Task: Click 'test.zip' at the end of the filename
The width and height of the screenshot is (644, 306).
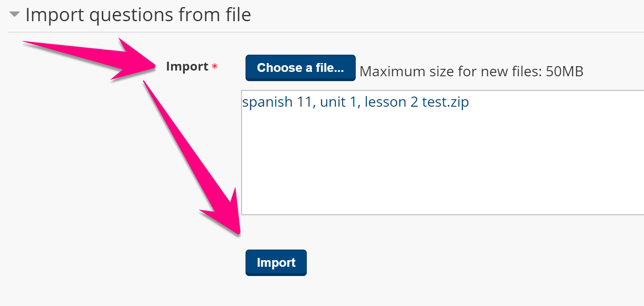Action: pos(445,102)
